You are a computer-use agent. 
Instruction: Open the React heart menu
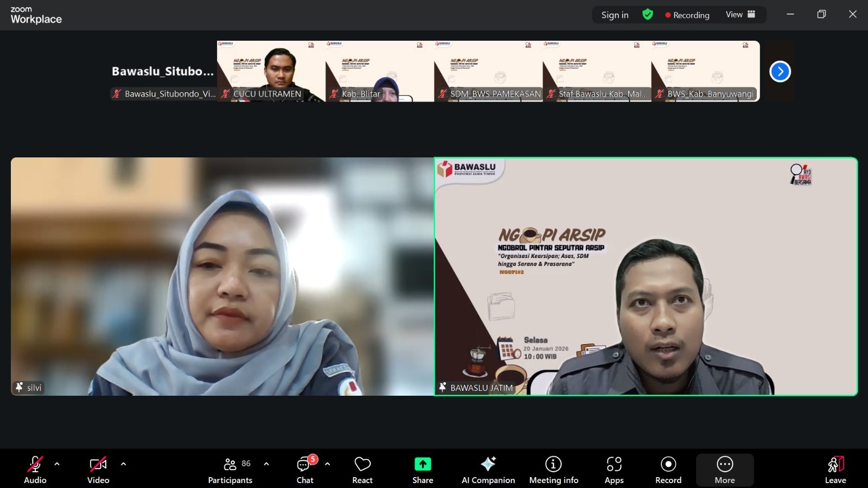click(362, 470)
